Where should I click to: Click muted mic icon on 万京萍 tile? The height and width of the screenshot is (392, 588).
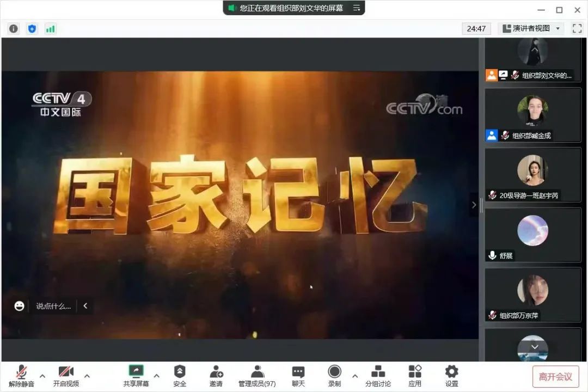492,315
